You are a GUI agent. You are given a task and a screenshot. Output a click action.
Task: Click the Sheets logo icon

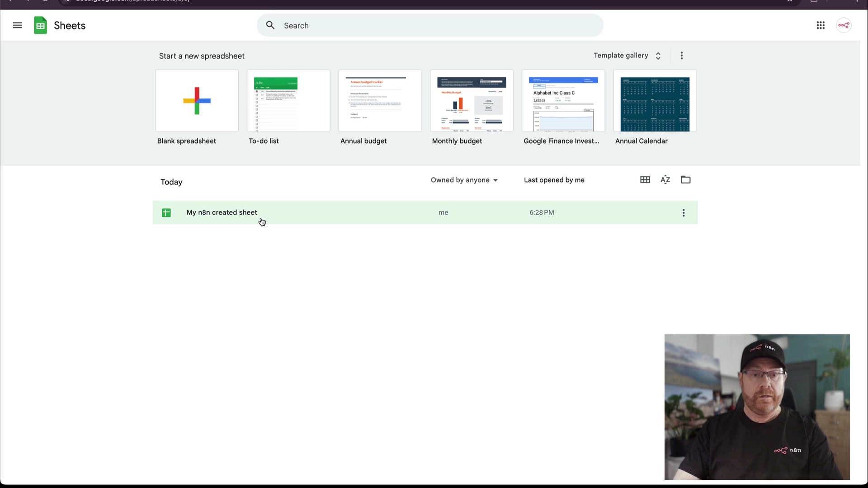(x=40, y=25)
